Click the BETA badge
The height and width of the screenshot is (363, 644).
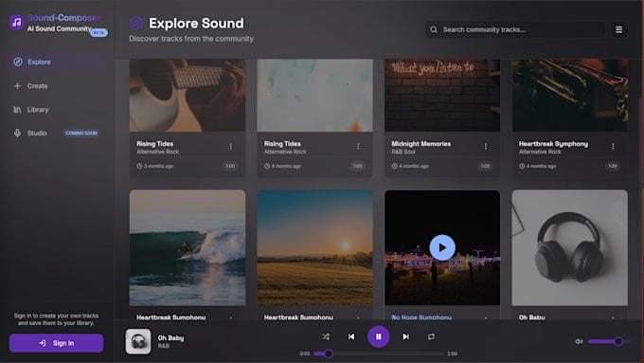[x=99, y=32]
